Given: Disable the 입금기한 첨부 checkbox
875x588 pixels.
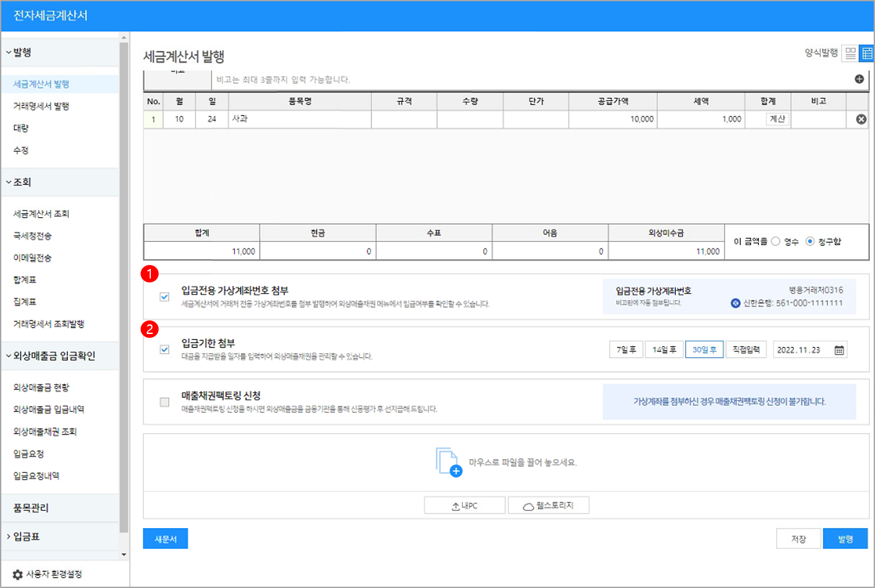Looking at the screenshot, I should [x=164, y=348].
